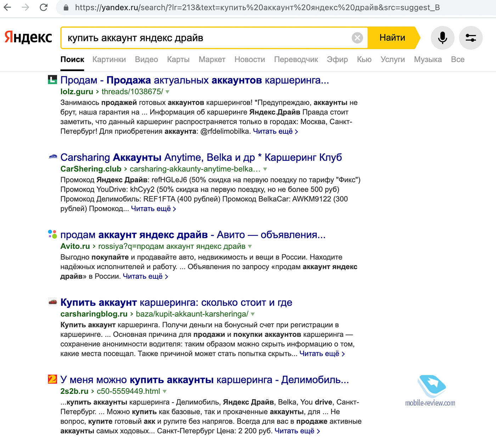496x448 pixels.
Task: Click the carsharing-akkaunty-anytime-belka path link
Action: [x=195, y=169]
